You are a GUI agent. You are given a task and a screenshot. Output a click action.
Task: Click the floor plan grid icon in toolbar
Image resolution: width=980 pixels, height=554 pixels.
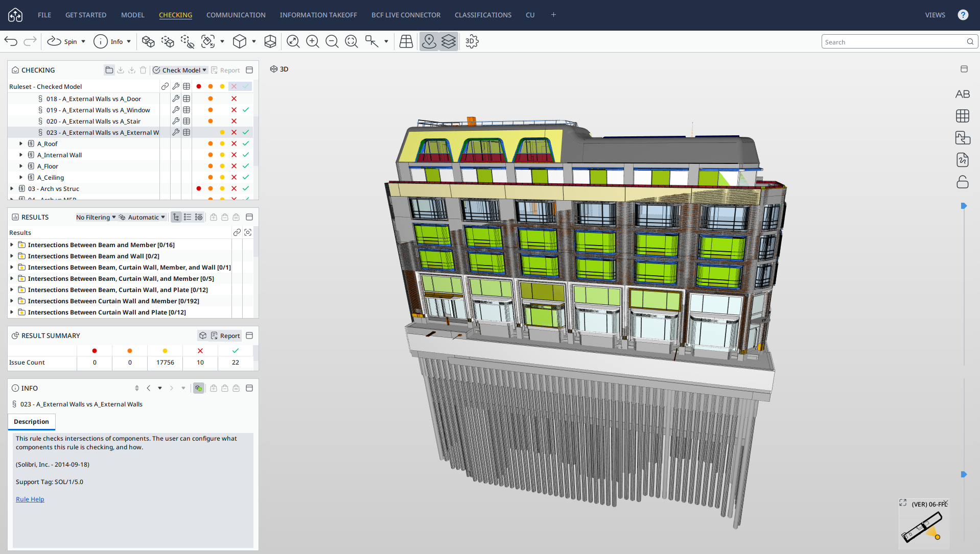(406, 42)
